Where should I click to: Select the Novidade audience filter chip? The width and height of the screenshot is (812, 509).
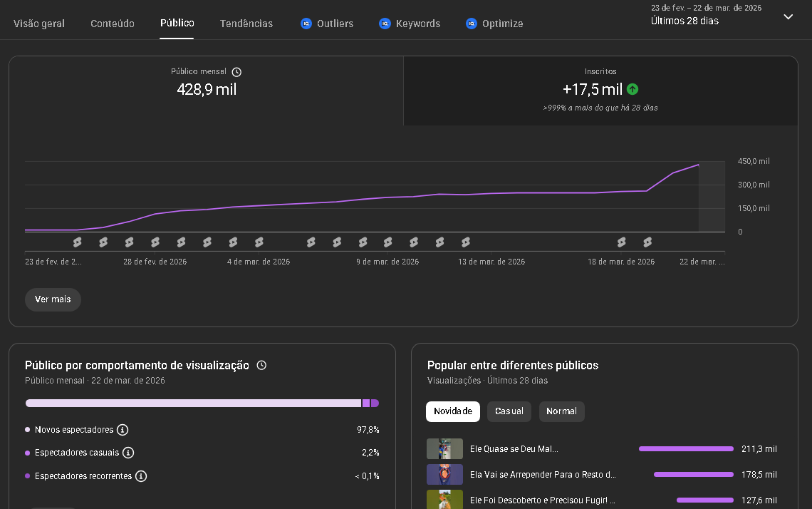[x=452, y=411]
